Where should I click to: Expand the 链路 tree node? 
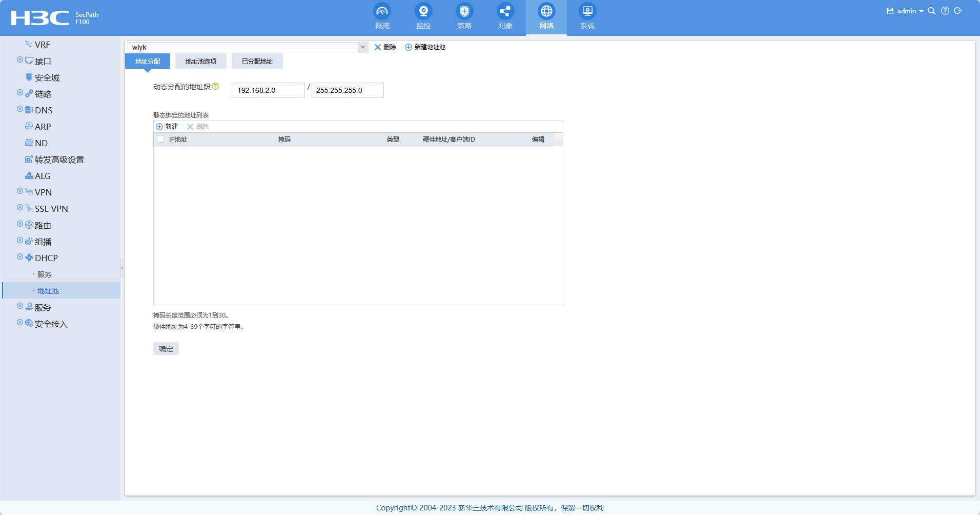[20, 93]
